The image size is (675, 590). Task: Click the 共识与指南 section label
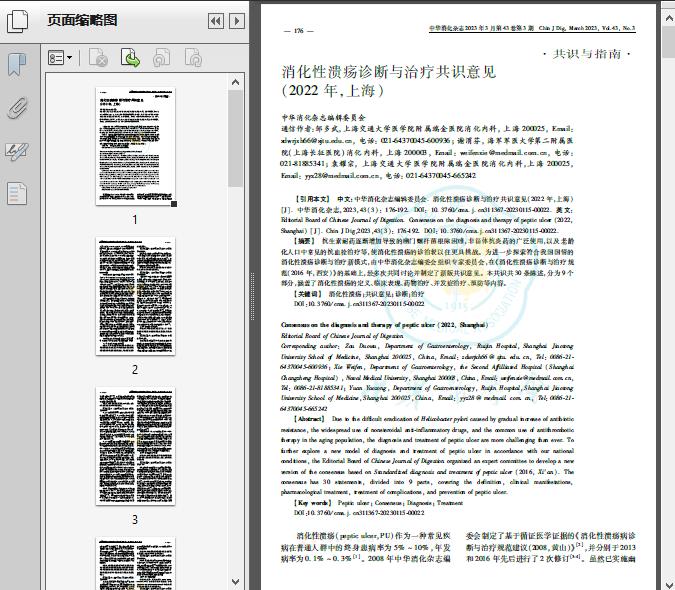click(587, 54)
